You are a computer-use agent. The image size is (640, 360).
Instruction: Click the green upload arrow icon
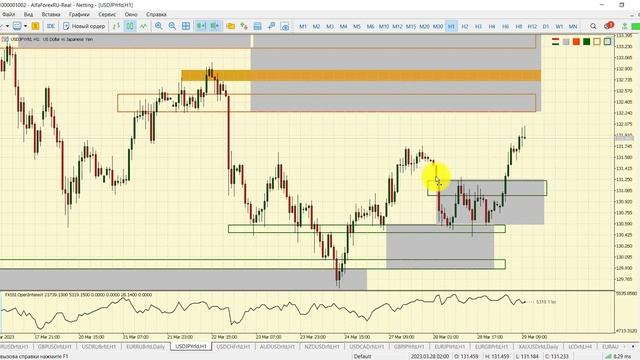point(624,26)
